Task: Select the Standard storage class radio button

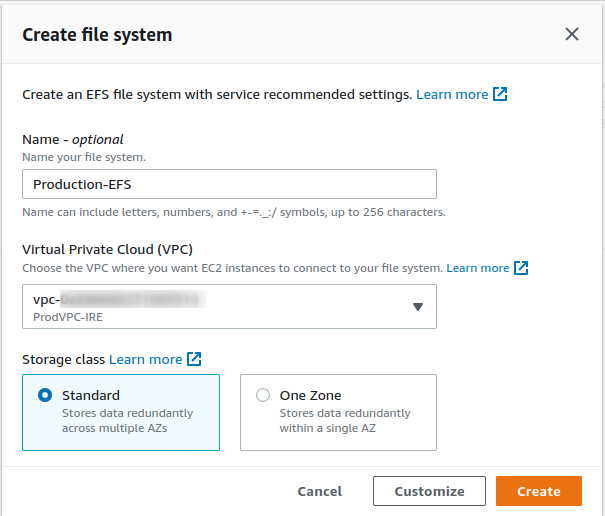Action: pyautogui.click(x=45, y=395)
